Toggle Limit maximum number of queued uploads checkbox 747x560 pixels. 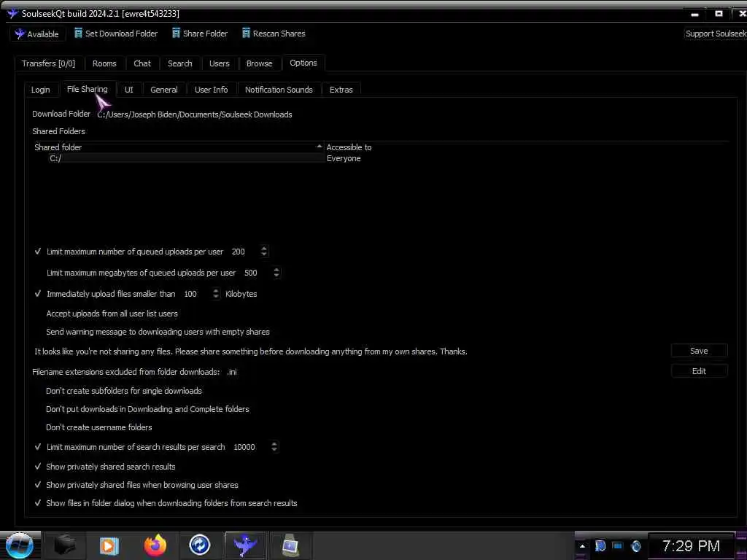click(38, 252)
